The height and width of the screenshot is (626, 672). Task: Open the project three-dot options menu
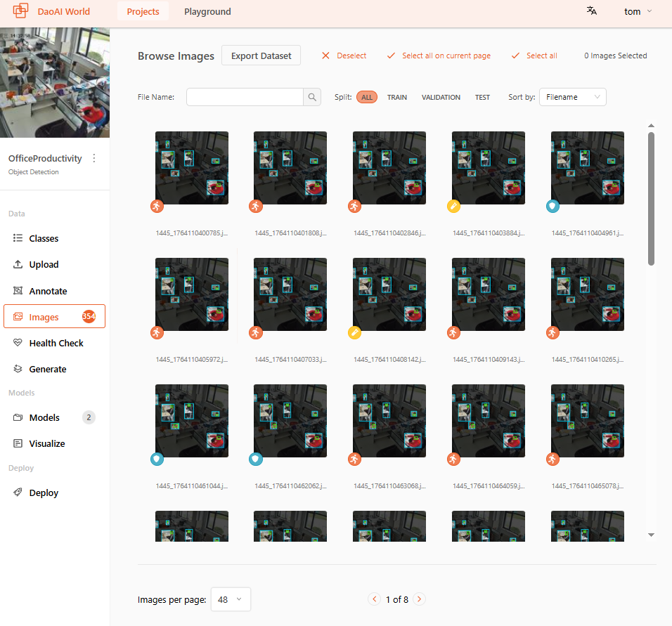(x=94, y=159)
